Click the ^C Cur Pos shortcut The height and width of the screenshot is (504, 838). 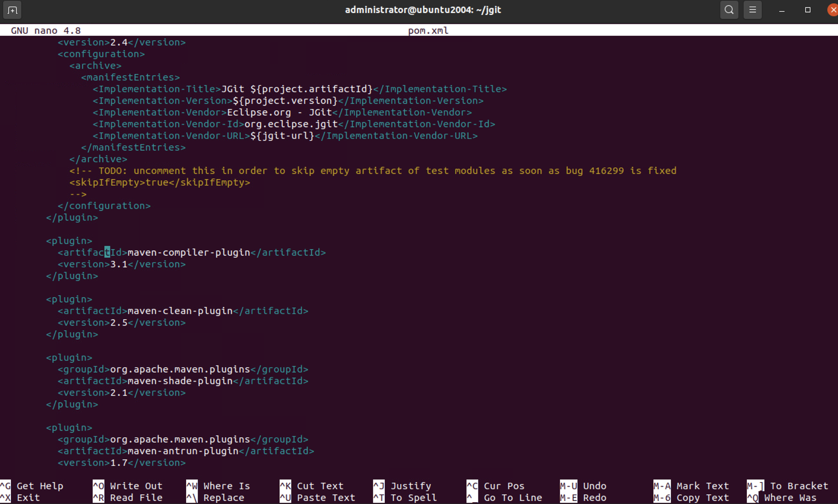click(495, 486)
